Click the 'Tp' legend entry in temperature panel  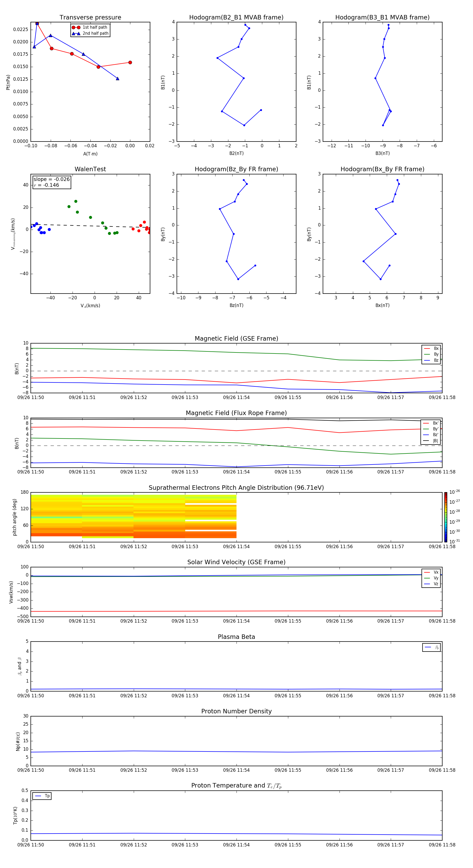[x=42, y=796]
